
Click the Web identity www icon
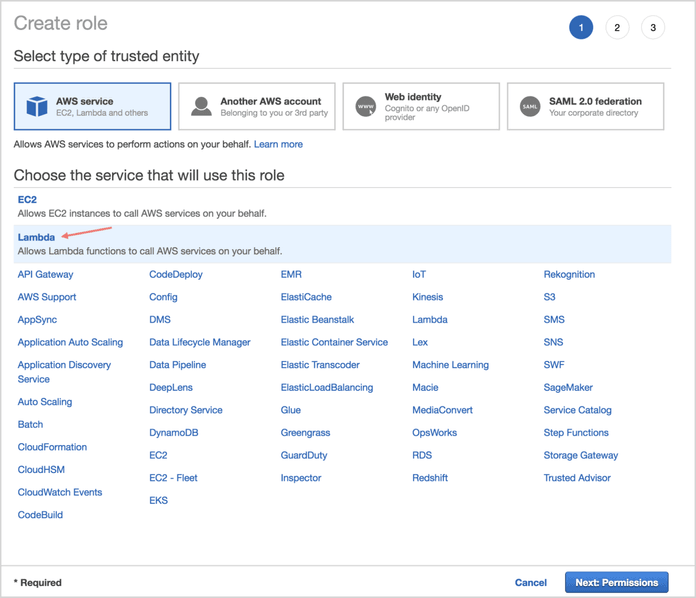366,106
